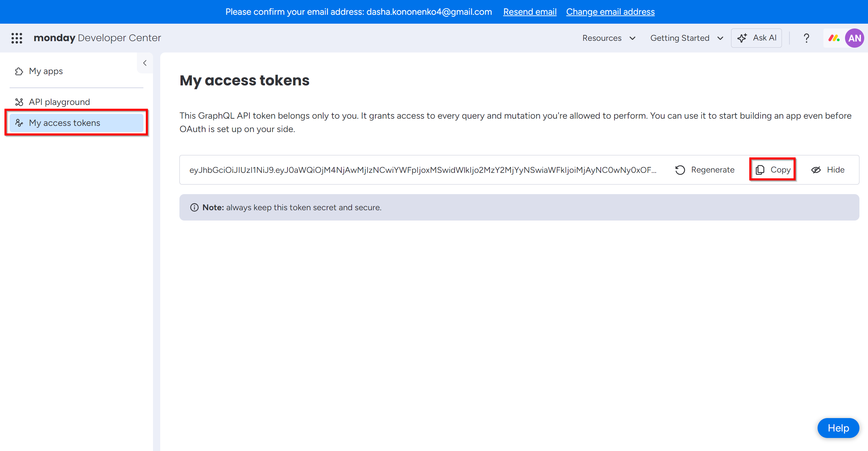This screenshot has height=451, width=868.
Task: Click the GraphQL API token description paragraph
Action: (x=515, y=122)
